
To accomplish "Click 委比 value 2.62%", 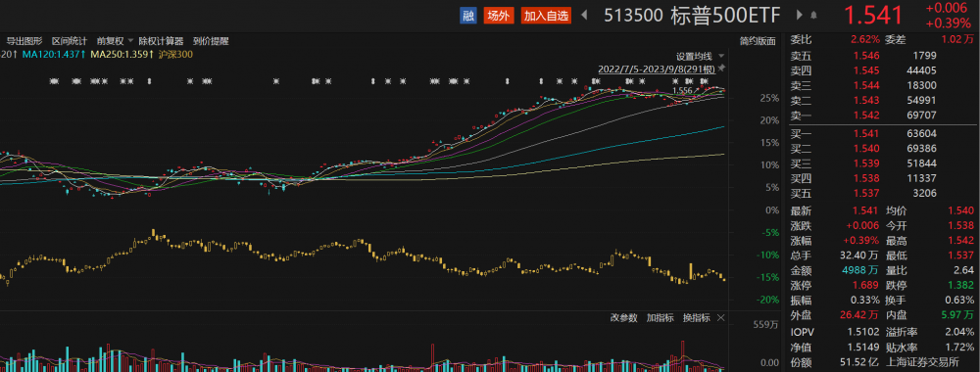I will coord(864,39).
